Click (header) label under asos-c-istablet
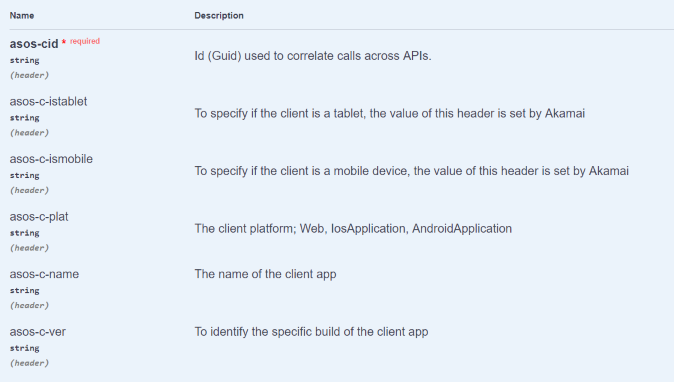The height and width of the screenshot is (382, 674). point(29,133)
